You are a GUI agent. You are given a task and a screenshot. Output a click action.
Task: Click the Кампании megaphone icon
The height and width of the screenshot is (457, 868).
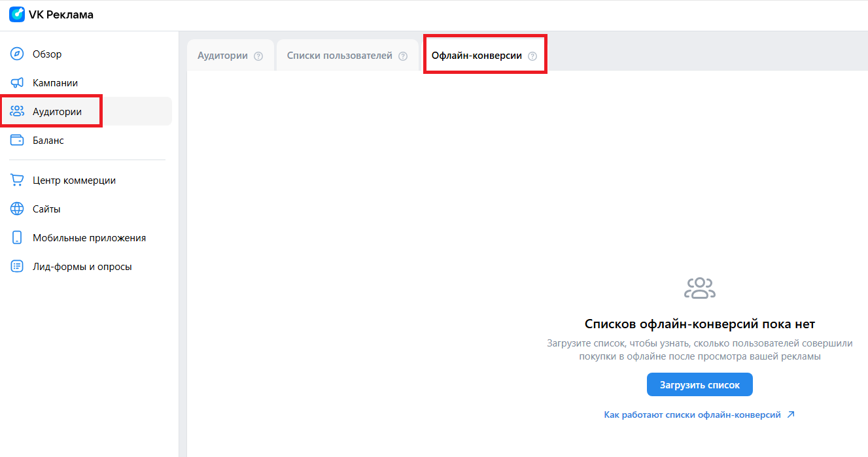[x=17, y=83]
